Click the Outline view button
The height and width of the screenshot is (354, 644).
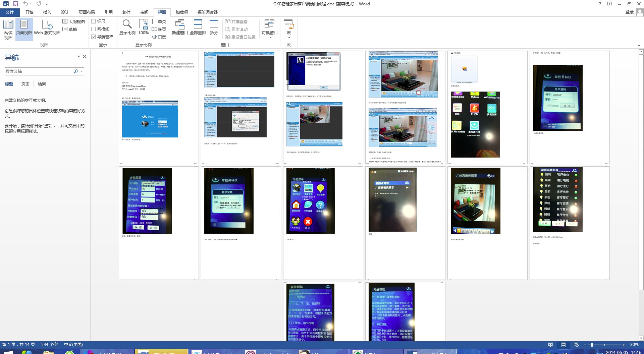pos(74,21)
